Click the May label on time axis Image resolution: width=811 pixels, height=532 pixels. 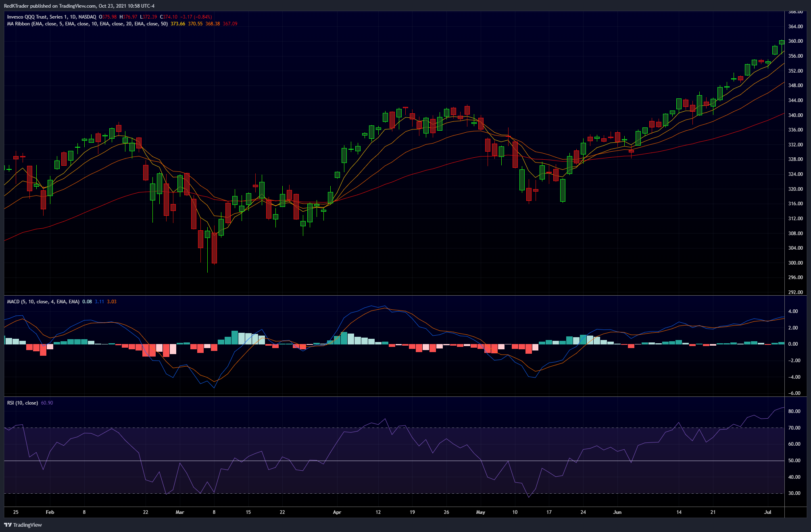click(x=481, y=512)
